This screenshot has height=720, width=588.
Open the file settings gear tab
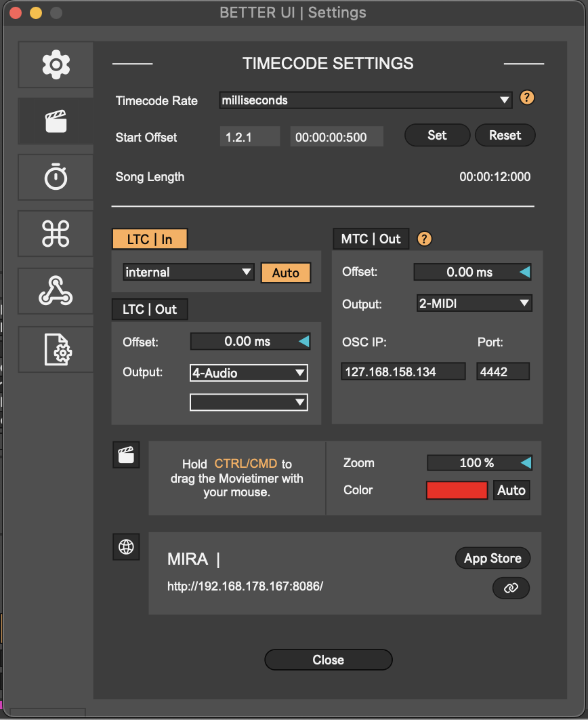(x=56, y=349)
